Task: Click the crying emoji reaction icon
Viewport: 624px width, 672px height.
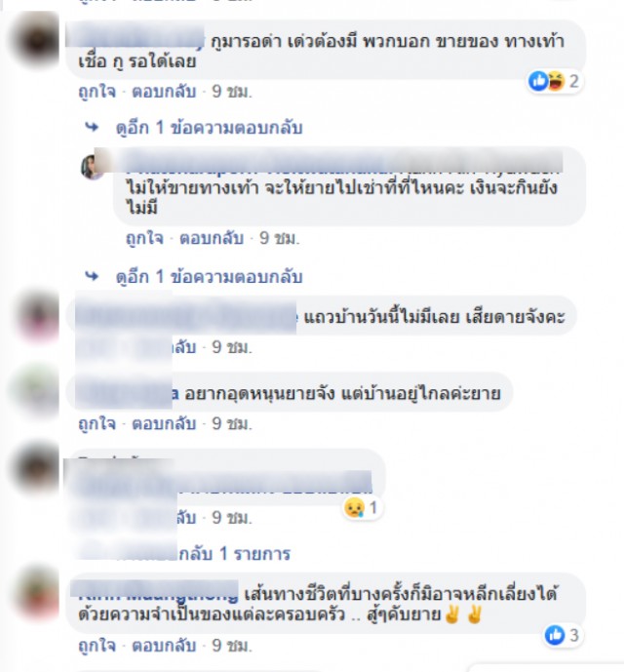Action: pos(354,507)
